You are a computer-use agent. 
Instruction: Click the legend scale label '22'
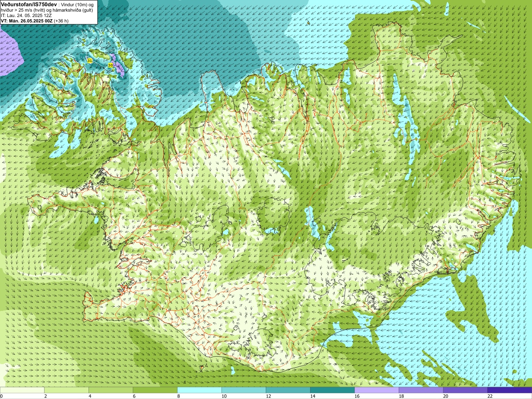click(x=490, y=396)
